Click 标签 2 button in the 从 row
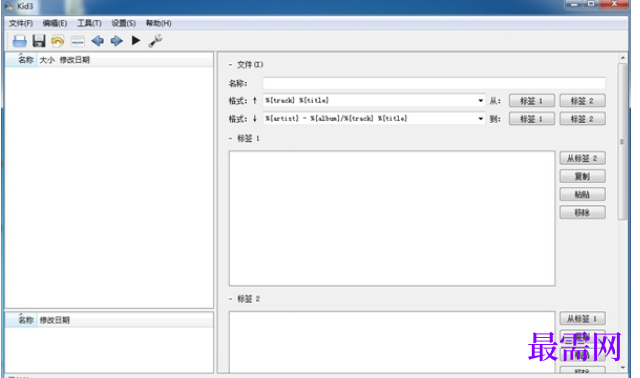Screen dimensions: 640x378 (582, 101)
